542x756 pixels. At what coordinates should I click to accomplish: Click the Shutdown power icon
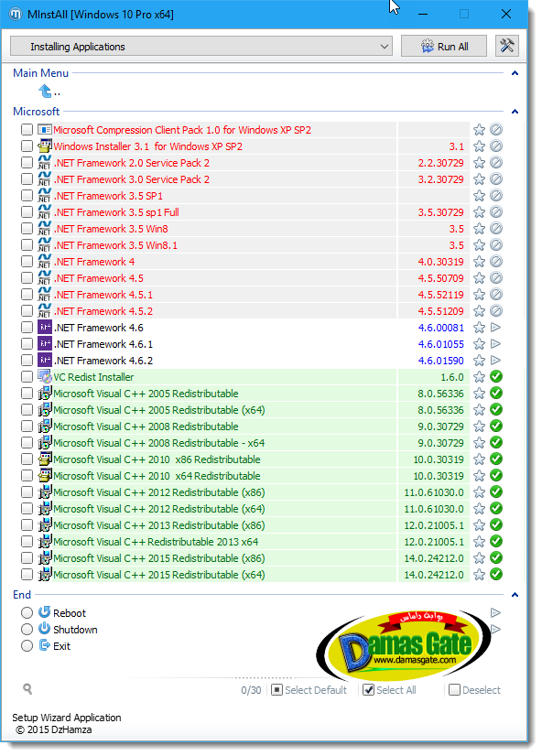[44, 629]
